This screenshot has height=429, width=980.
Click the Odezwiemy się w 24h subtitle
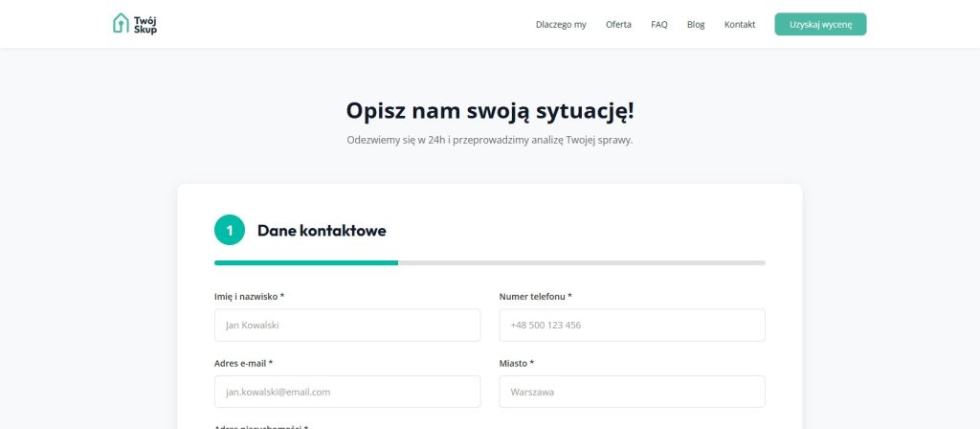(489, 140)
